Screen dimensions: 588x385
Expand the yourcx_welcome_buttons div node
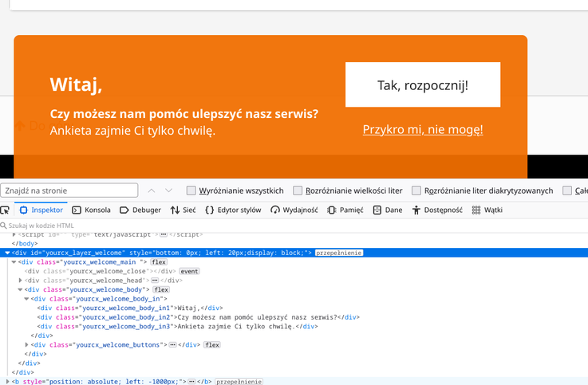click(x=28, y=344)
